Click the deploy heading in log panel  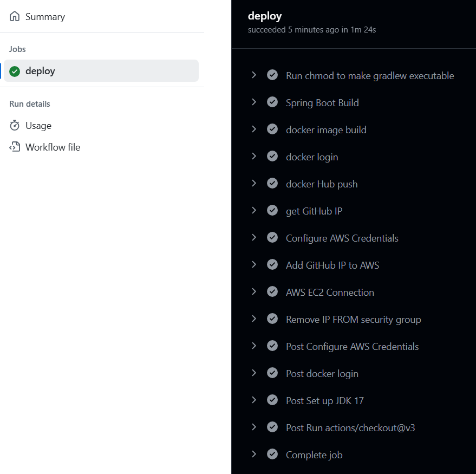[x=265, y=16]
